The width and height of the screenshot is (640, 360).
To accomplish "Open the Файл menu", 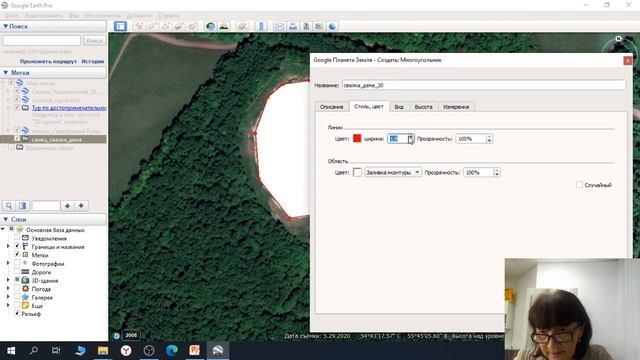I will point(11,16).
